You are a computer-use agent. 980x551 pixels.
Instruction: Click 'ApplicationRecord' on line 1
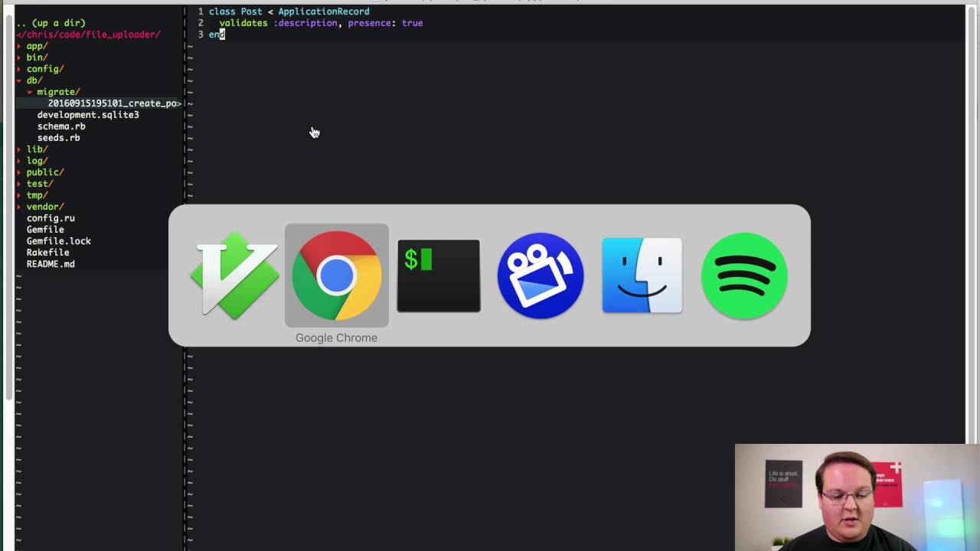pos(323,11)
